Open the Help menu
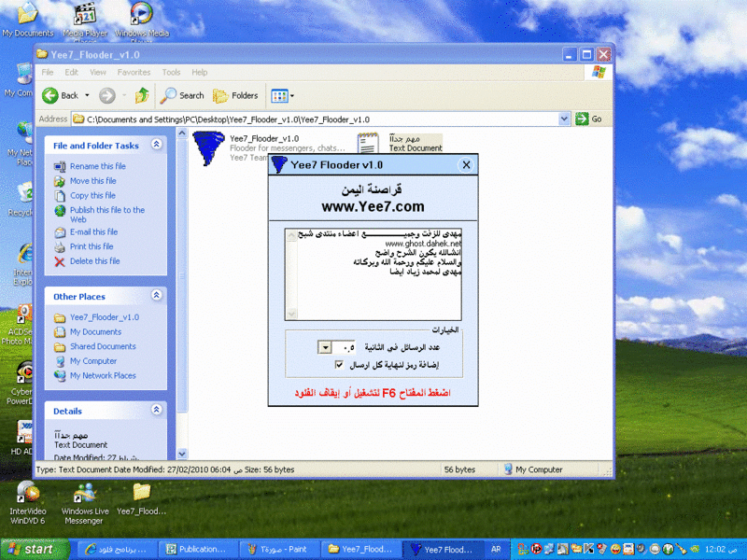 tap(200, 73)
